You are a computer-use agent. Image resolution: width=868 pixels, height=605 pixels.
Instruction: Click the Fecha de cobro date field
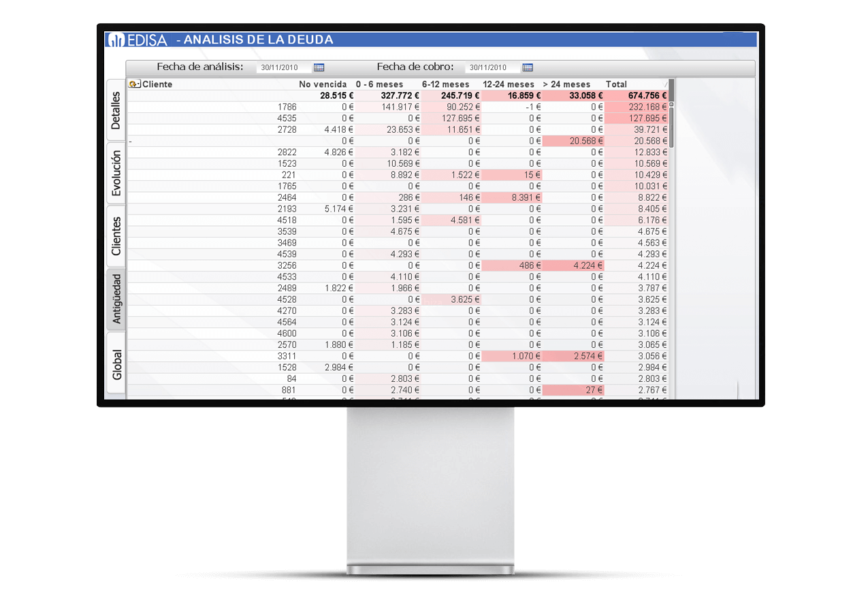[492, 67]
